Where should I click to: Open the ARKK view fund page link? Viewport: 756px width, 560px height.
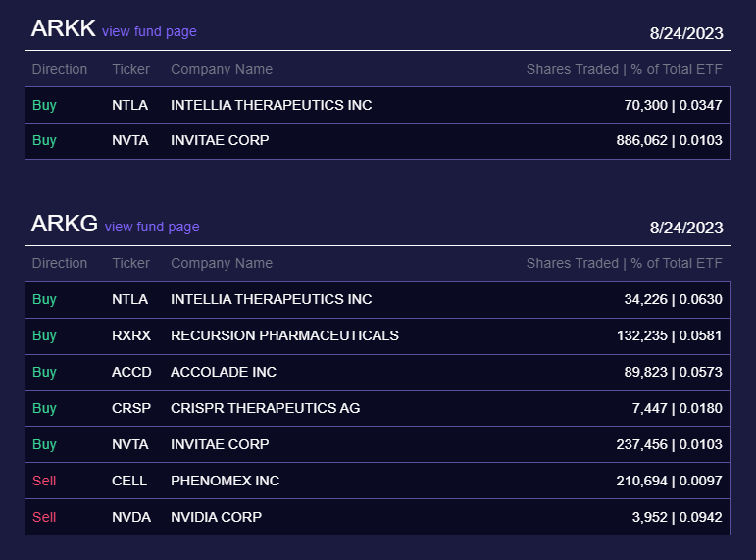pyautogui.click(x=149, y=31)
